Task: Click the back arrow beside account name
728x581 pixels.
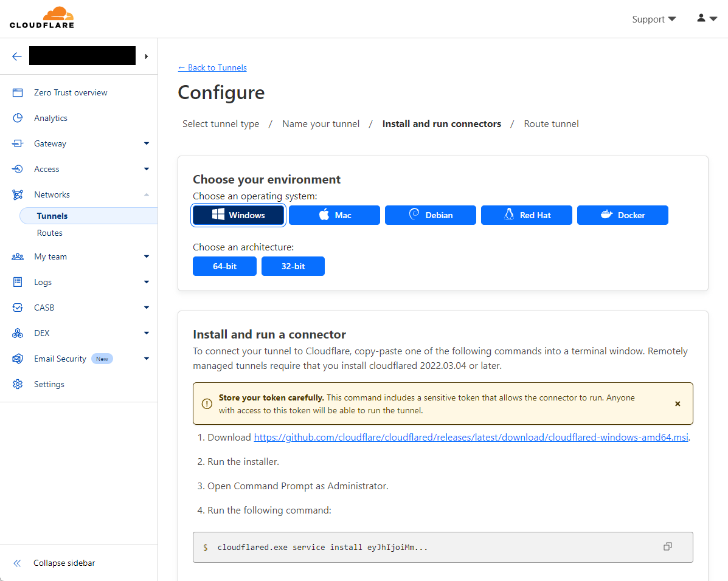Action: [16, 56]
